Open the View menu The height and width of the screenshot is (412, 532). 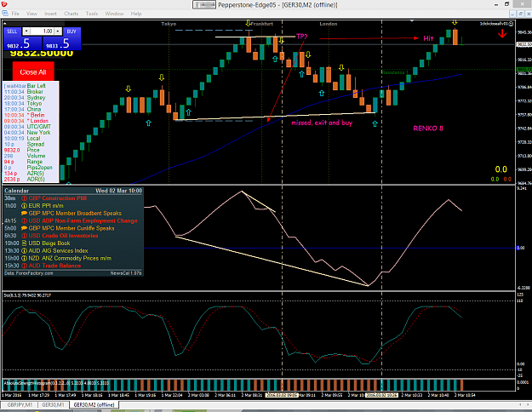31,14
